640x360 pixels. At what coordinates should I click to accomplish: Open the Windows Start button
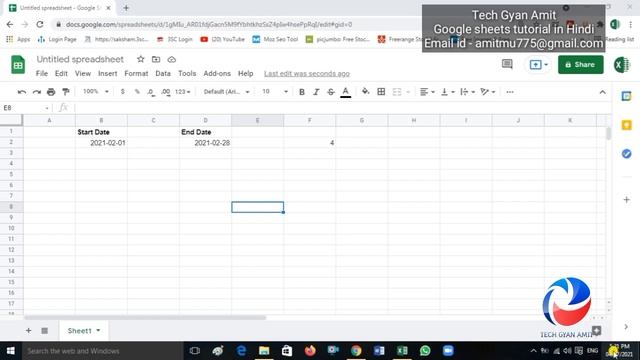pyautogui.click(x=11, y=351)
